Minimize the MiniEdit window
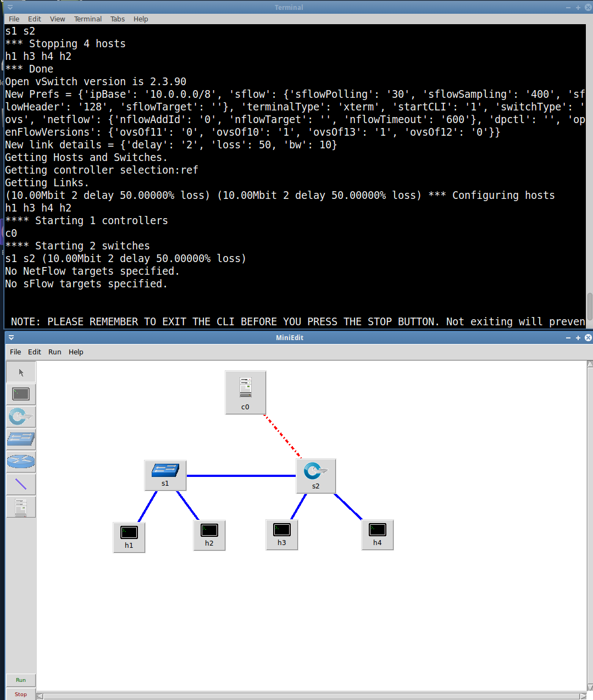Screen dimensions: 593x700 coord(568,337)
